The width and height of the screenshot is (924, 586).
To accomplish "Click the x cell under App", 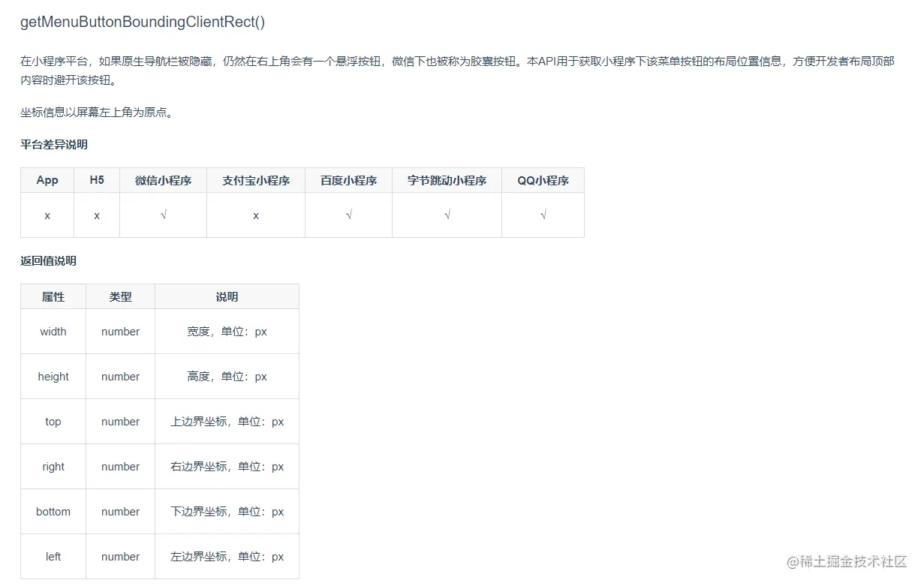I will 47,215.
